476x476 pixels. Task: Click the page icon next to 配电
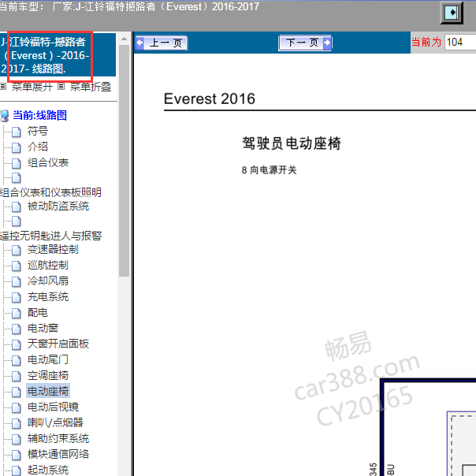pos(17,314)
